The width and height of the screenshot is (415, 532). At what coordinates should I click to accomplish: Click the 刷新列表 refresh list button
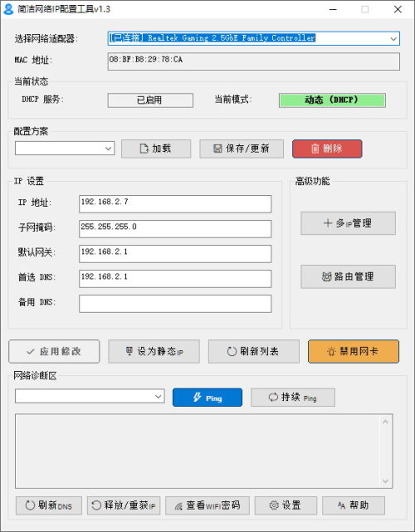(x=254, y=352)
